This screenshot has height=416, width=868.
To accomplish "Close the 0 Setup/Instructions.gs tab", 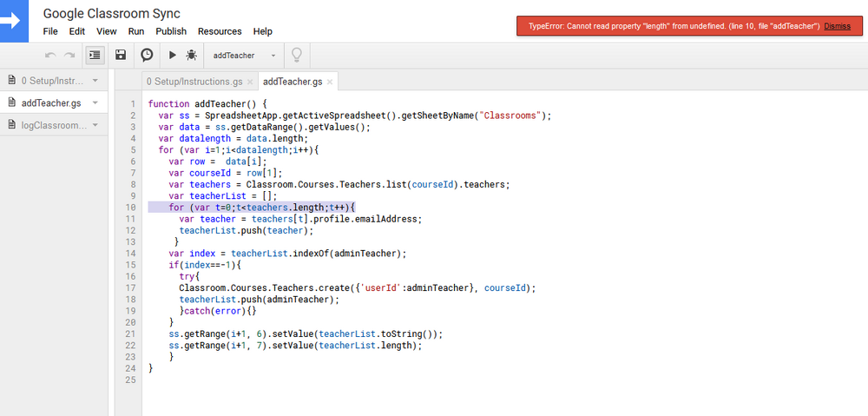I will (x=250, y=82).
